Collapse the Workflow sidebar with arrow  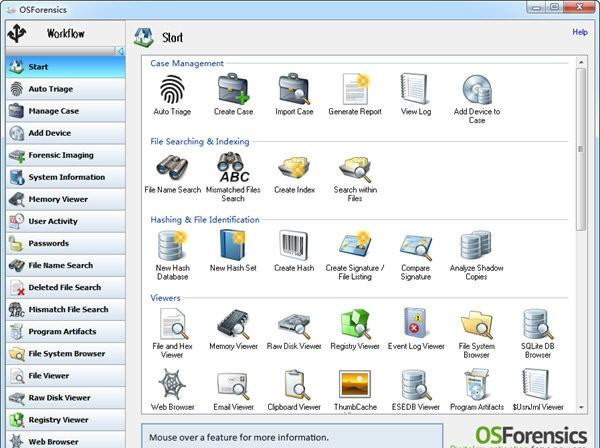[120, 51]
